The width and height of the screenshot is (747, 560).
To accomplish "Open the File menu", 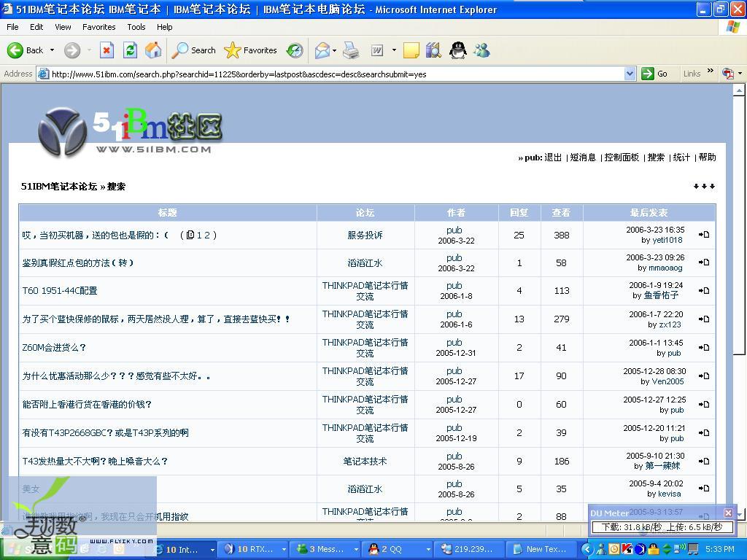I will tap(12, 27).
